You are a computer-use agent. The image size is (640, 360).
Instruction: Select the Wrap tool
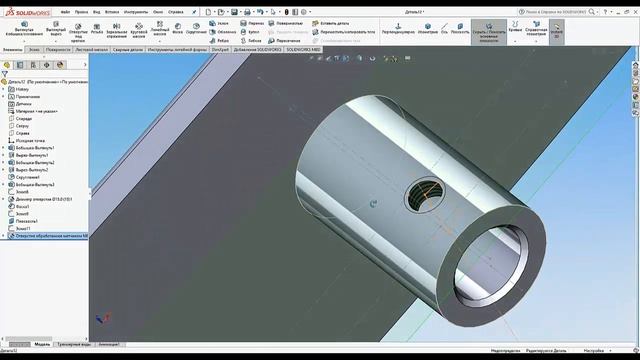[x=252, y=23]
